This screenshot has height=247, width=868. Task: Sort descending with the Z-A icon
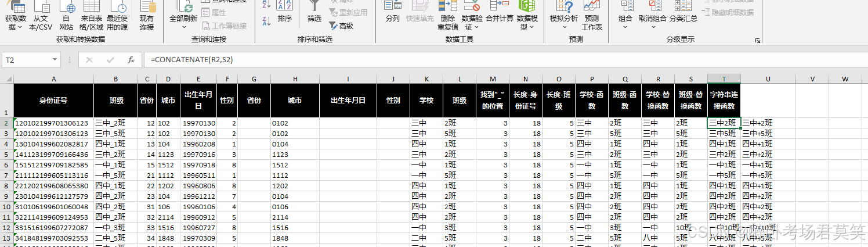coord(266,21)
